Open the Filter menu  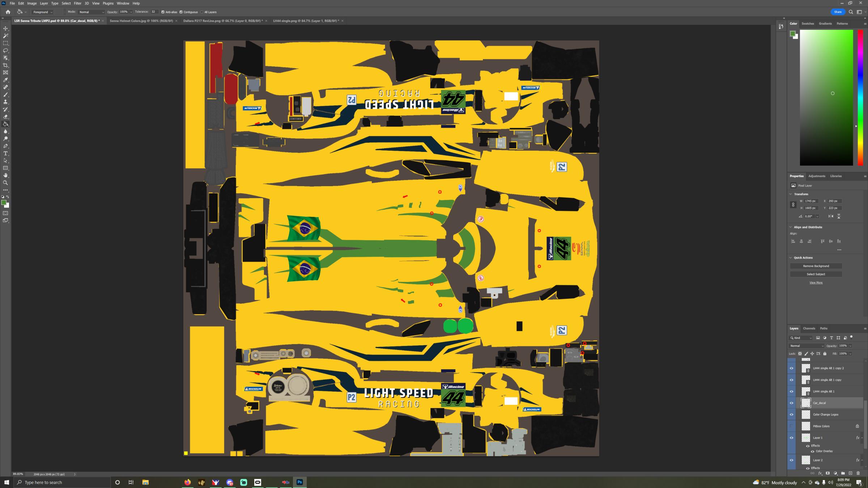tap(77, 3)
